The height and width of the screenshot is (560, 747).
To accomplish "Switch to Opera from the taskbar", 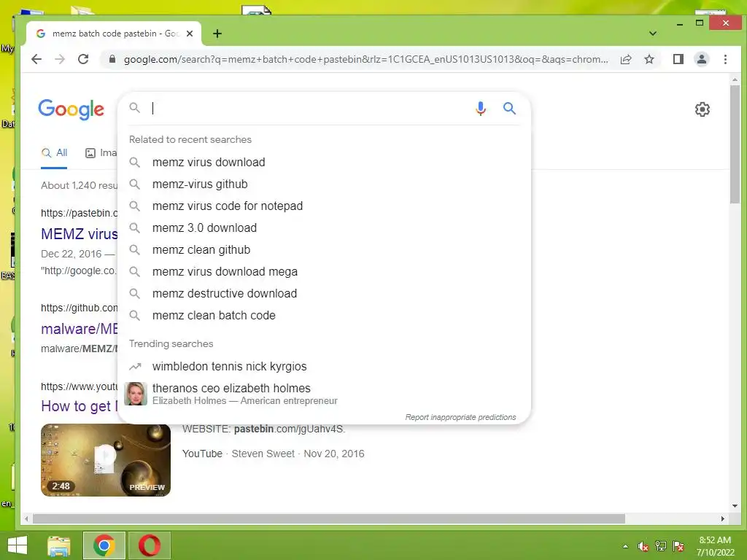I will point(150,545).
